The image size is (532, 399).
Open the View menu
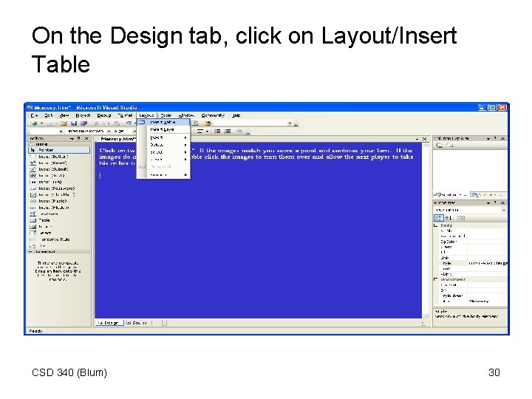64,115
